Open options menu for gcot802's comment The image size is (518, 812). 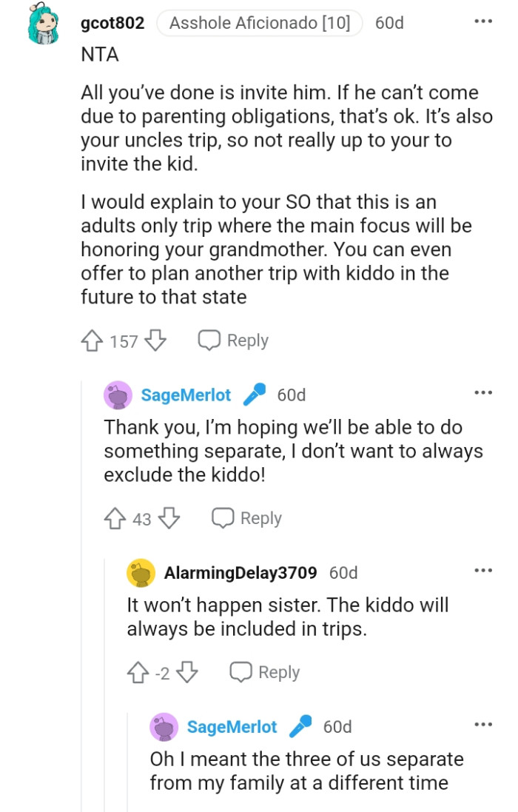[x=483, y=21]
